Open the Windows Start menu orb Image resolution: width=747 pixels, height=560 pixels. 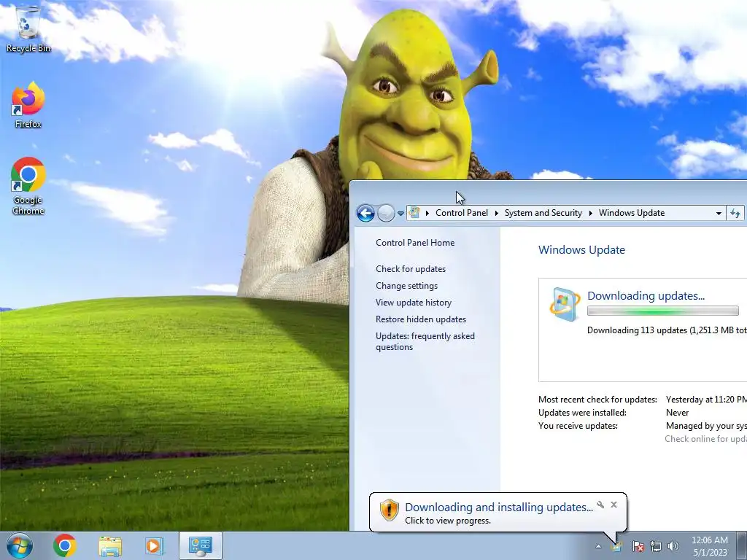tap(20, 545)
